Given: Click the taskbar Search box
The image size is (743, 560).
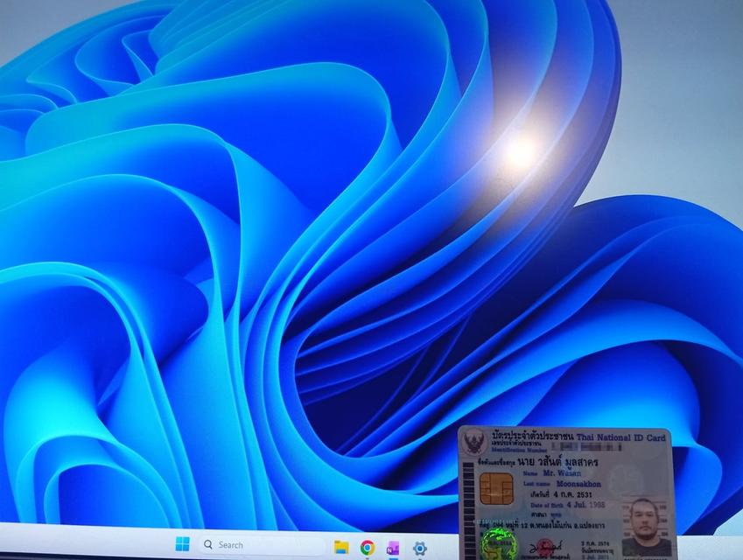Looking at the screenshot, I should tap(262, 545).
